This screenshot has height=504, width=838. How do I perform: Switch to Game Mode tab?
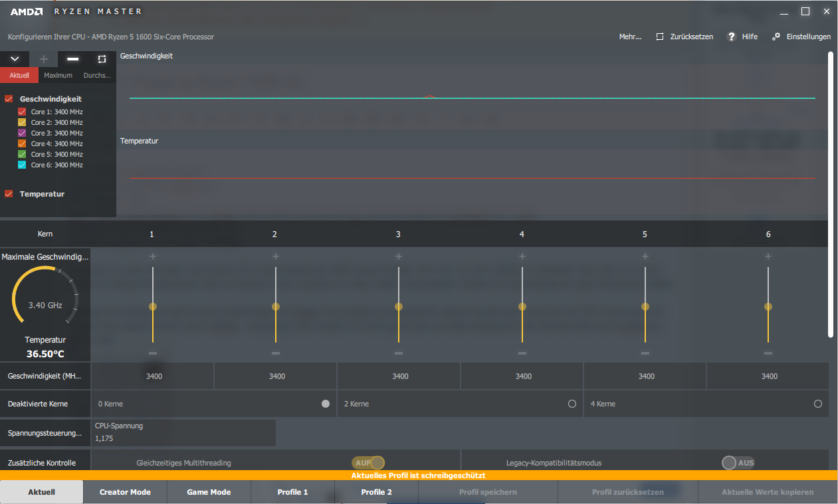209,492
